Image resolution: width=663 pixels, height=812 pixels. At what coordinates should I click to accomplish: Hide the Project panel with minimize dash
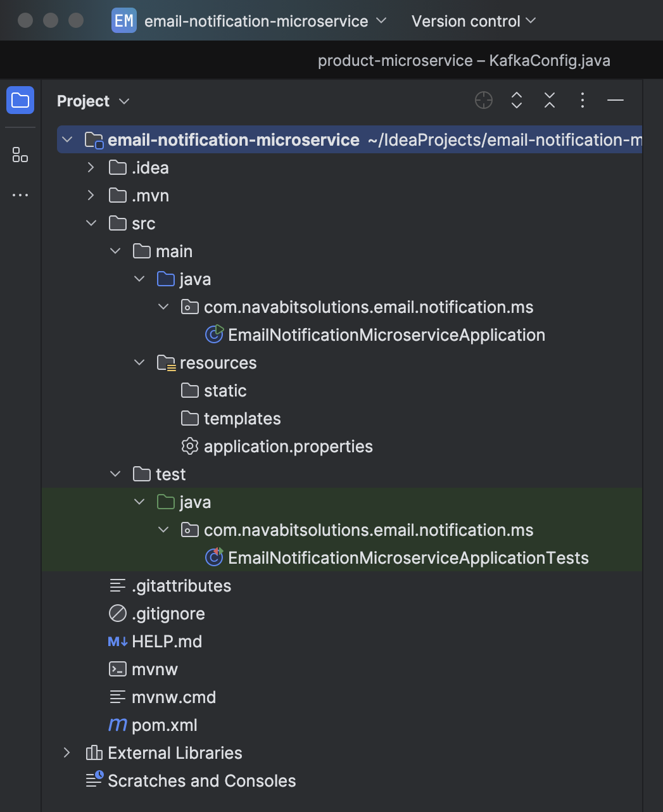(x=616, y=100)
